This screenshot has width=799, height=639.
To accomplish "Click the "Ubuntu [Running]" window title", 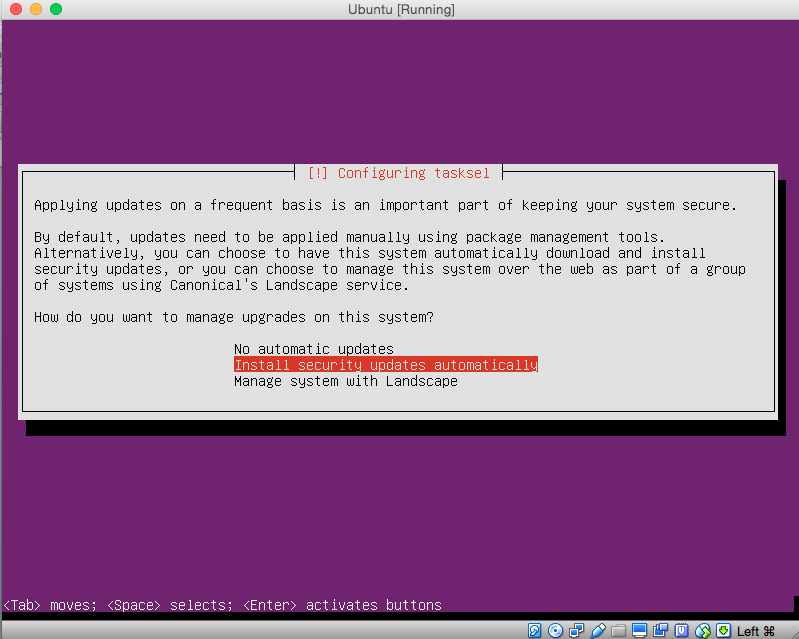I will pos(400,9).
